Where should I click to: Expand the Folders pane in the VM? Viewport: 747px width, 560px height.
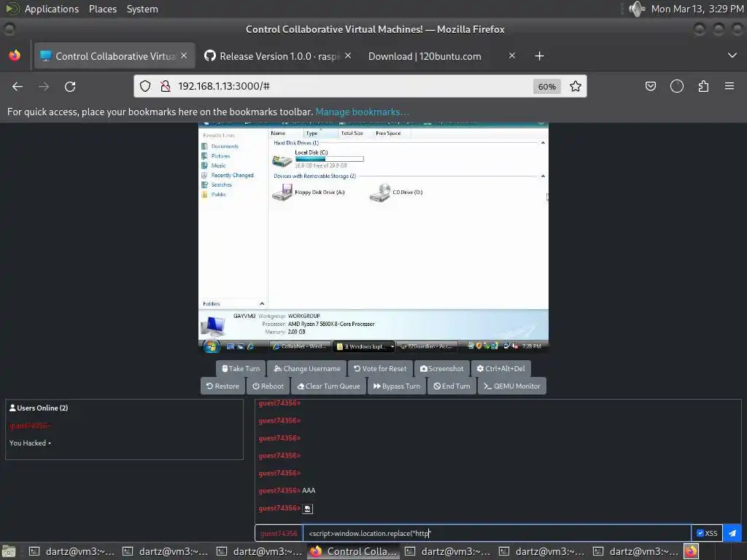[x=262, y=304]
